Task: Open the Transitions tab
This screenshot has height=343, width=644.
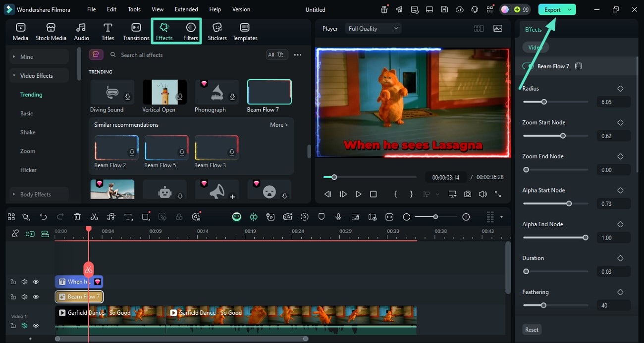Action: (136, 32)
